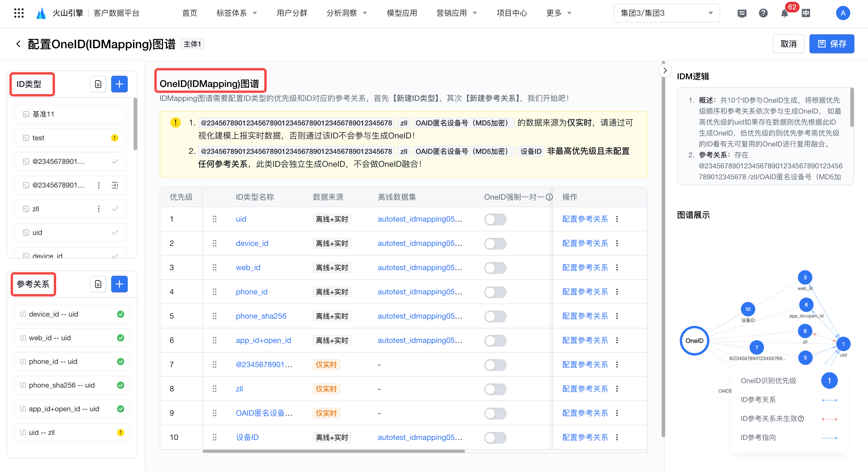Click the OneID node in the graph

pyautogui.click(x=694, y=341)
